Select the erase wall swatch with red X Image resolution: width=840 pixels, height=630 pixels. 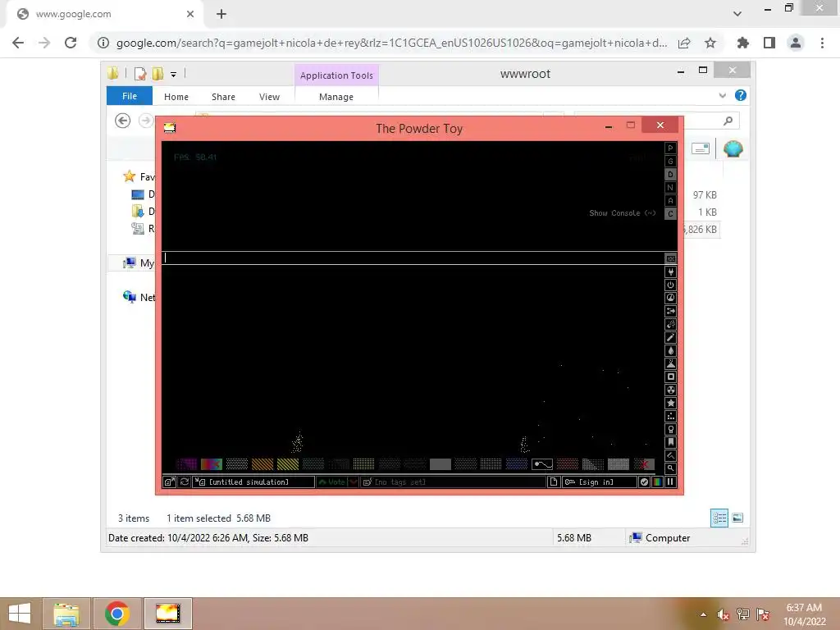pyautogui.click(x=644, y=464)
